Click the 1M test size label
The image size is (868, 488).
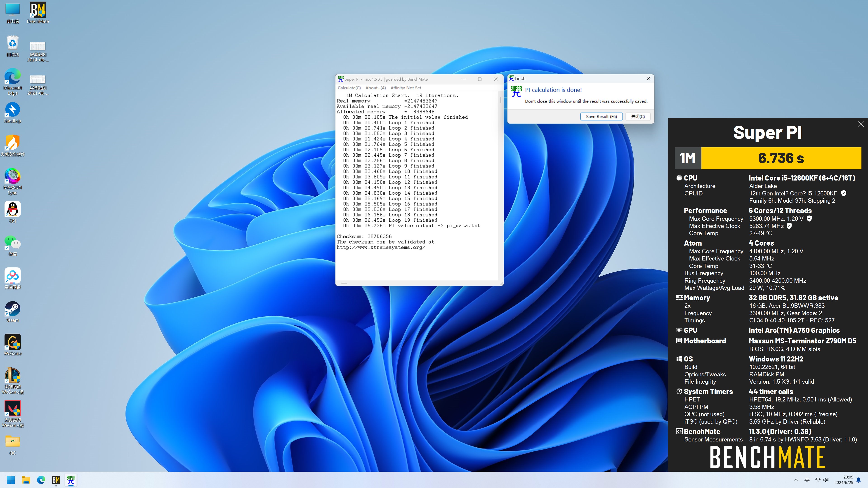(x=688, y=158)
